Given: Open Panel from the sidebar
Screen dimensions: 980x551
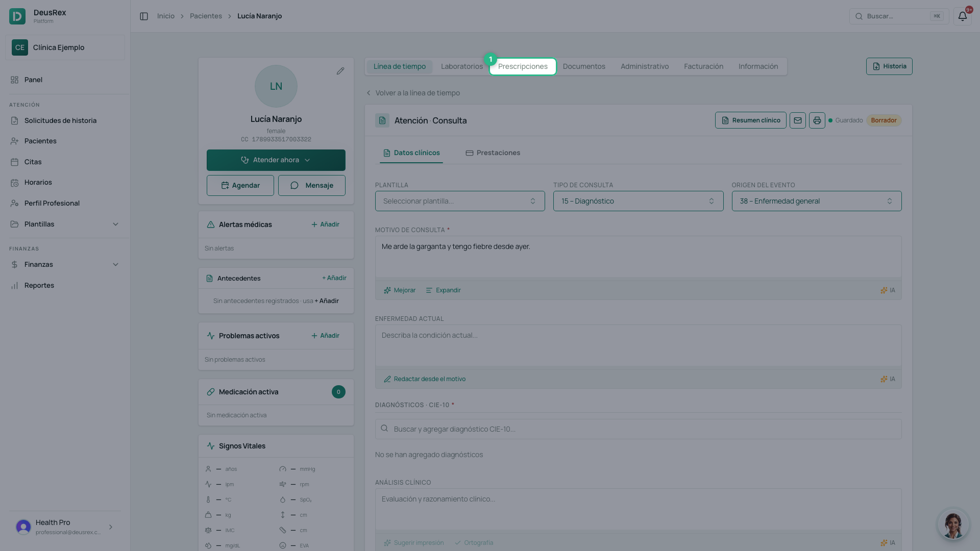Looking at the screenshot, I should (65, 80).
